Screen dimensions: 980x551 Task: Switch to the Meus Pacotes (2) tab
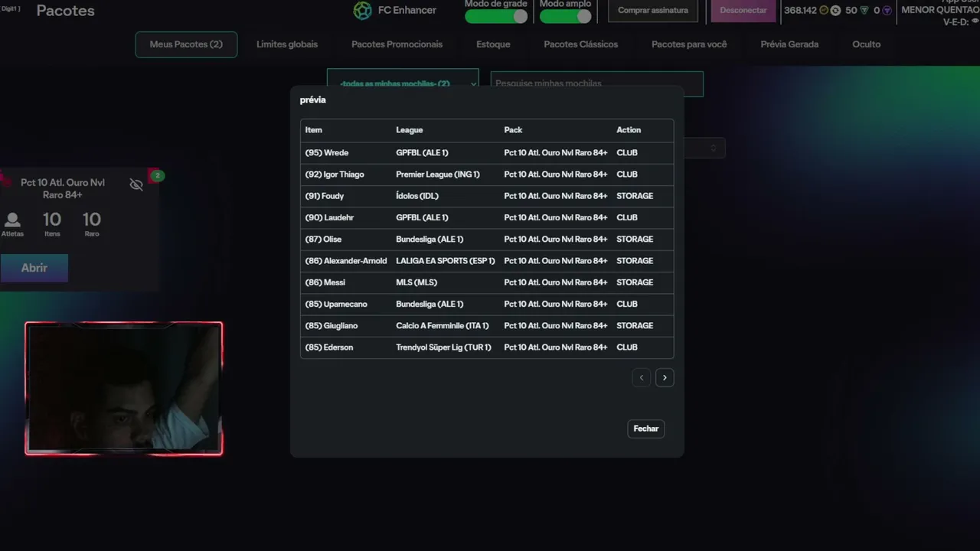186,44
